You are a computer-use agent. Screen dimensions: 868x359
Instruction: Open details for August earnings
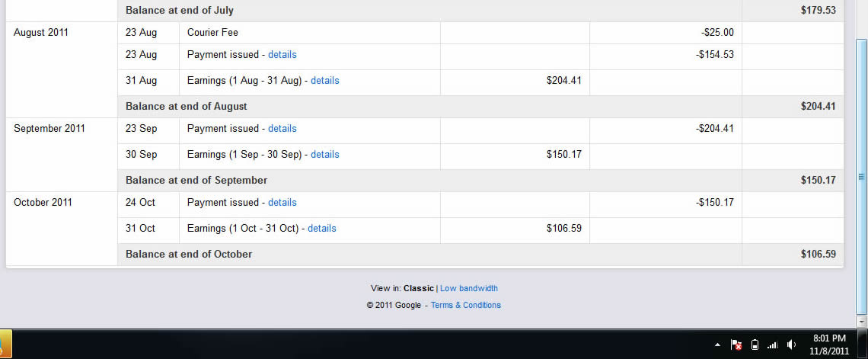pos(325,80)
